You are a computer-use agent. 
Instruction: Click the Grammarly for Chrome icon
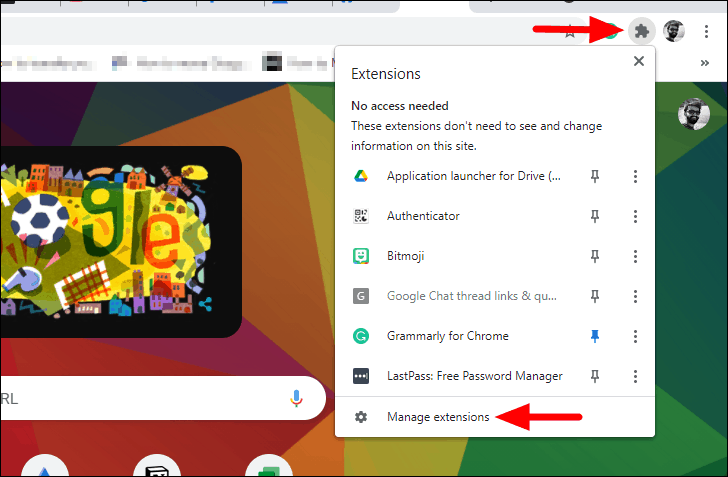coord(361,336)
